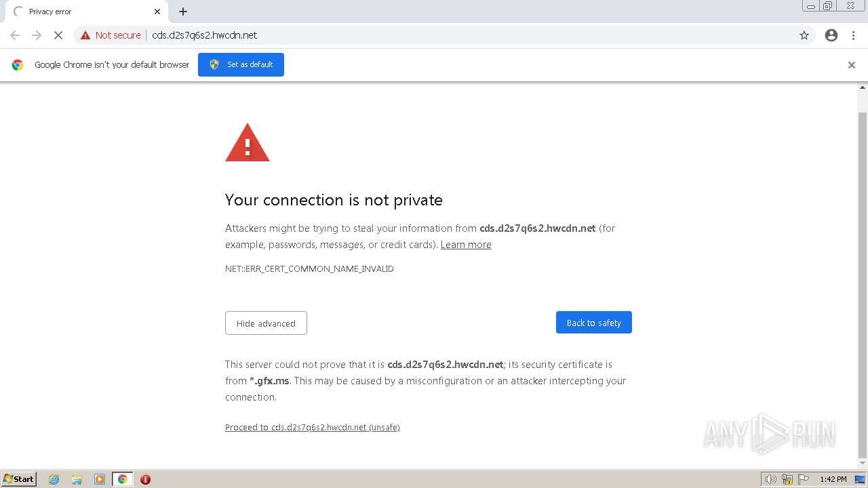Select the Privacy error tab
This screenshot has height=488, width=868.
pyautogui.click(x=81, y=12)
